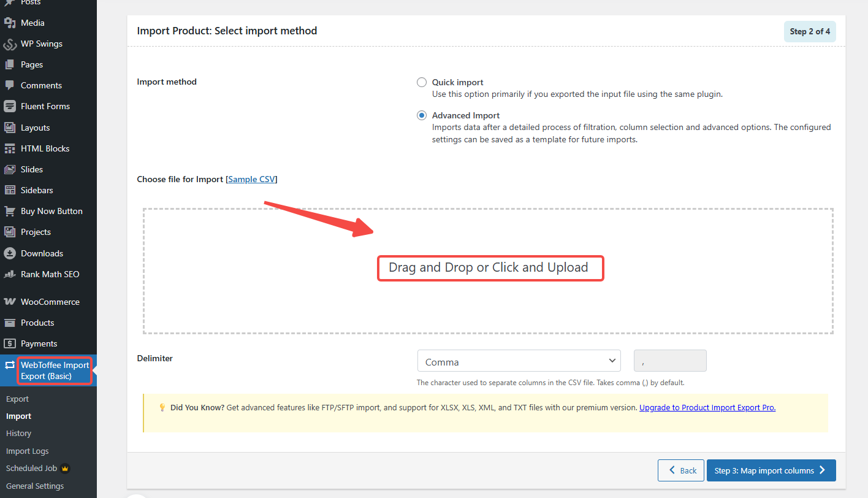Proceed to Step 3: Map import columns

tap(771, 470)
